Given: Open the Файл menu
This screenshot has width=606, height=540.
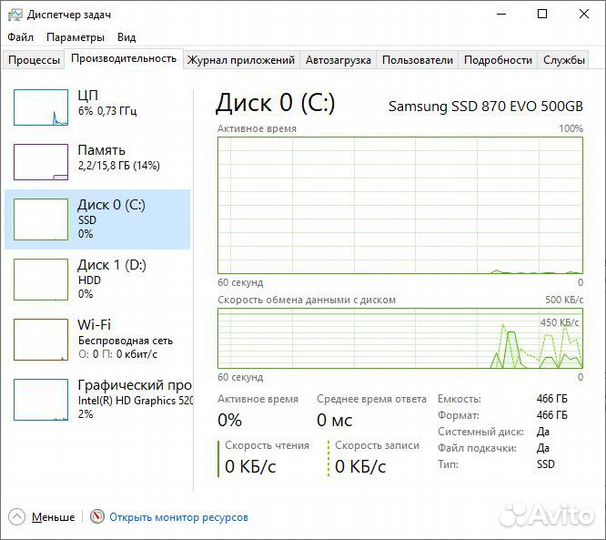Looking at the screenshot, I should point(20,37).
